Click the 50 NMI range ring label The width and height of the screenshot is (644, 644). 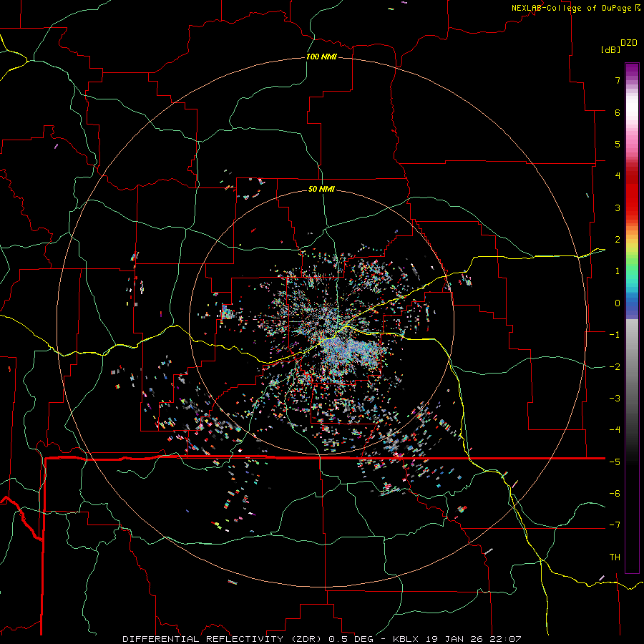(x=321, y=189)
